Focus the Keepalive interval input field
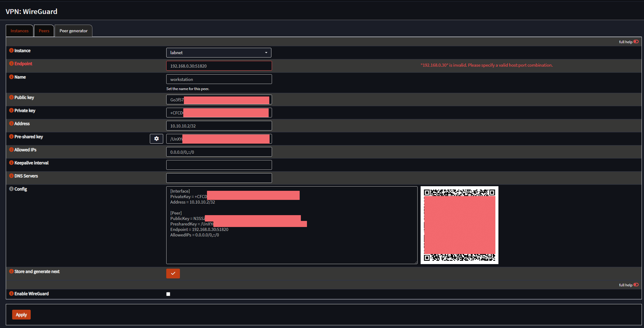The image size is (644, 328). click(219, 165)
